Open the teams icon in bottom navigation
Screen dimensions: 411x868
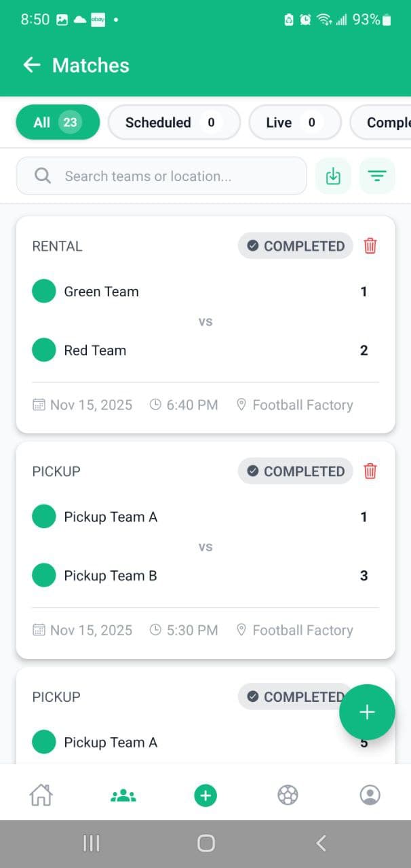123,794
